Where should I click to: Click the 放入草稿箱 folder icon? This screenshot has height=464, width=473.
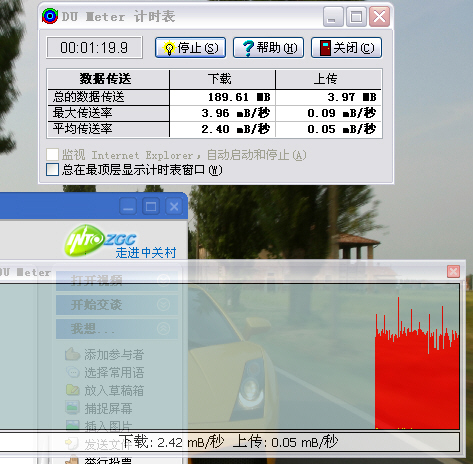point(72,390)
